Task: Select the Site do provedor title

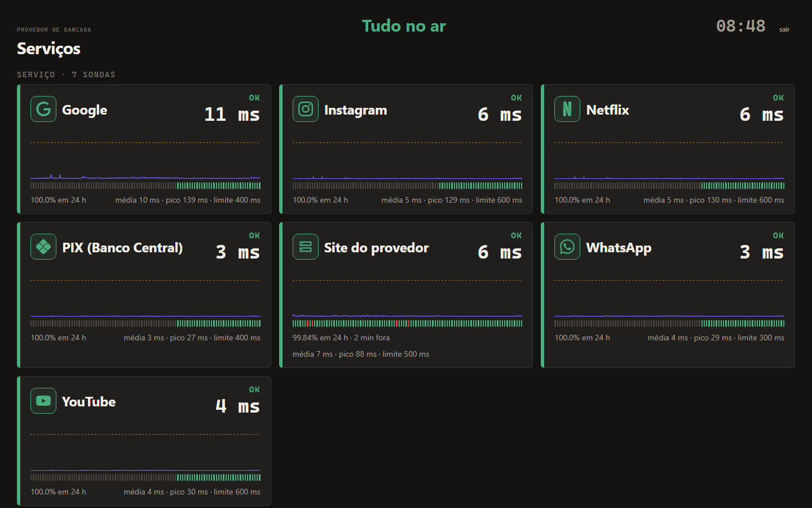Action: click(x=377, y=248)
